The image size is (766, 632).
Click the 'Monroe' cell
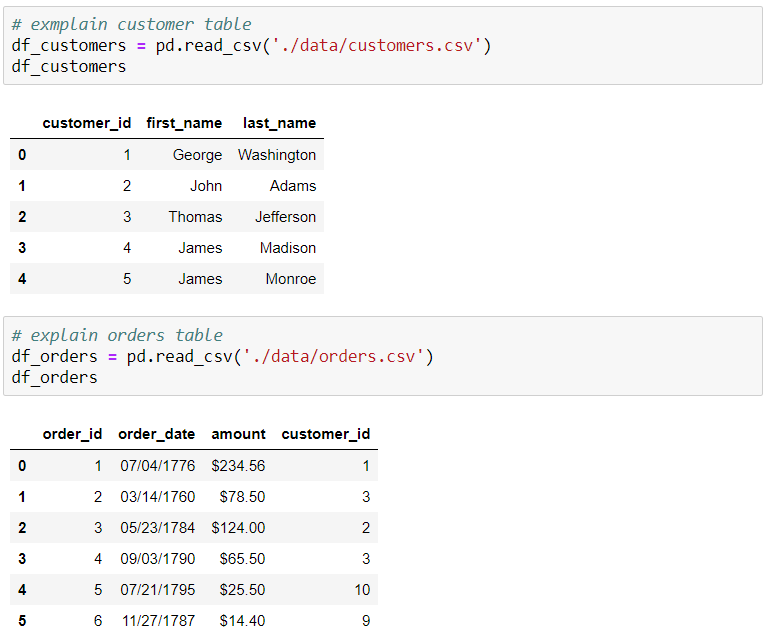pyautogui.click(x=291, y=279)
